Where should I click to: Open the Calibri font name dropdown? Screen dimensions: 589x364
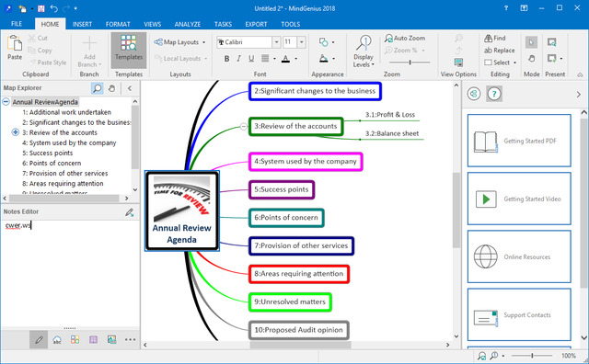click(276, 42)
